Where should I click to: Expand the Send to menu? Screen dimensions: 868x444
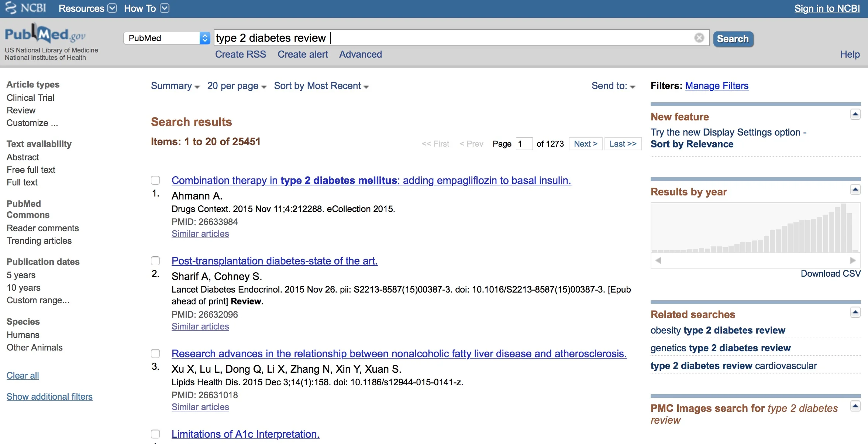613,86
